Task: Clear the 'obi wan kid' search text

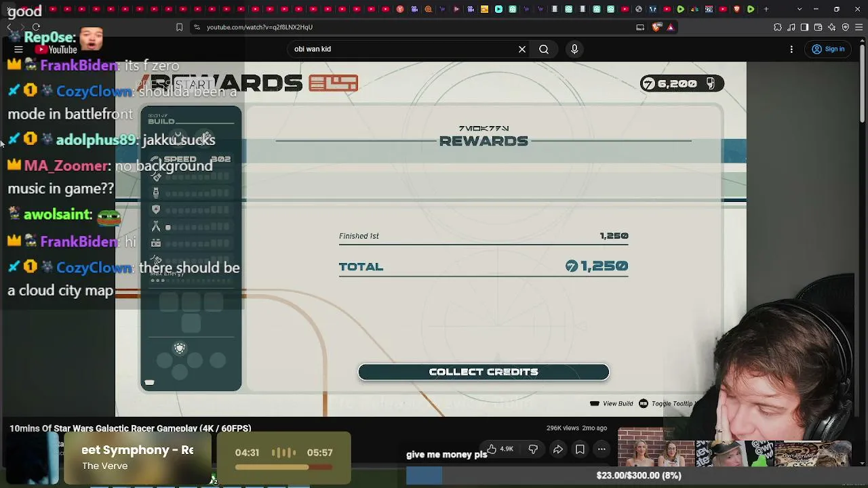Action: click(522, 49)
